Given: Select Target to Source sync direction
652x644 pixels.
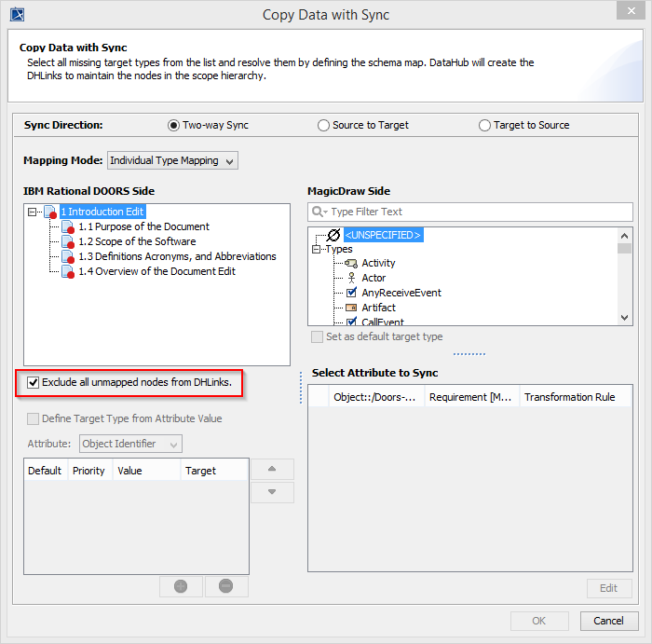Looking at the screenshot, I should pyautogui.click(x=484, y=125).
